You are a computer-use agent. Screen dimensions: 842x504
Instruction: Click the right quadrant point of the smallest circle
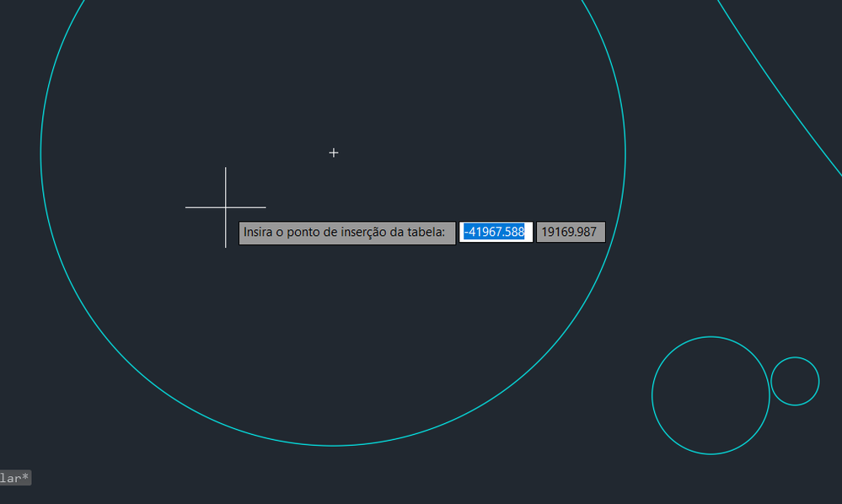[819, 381]
